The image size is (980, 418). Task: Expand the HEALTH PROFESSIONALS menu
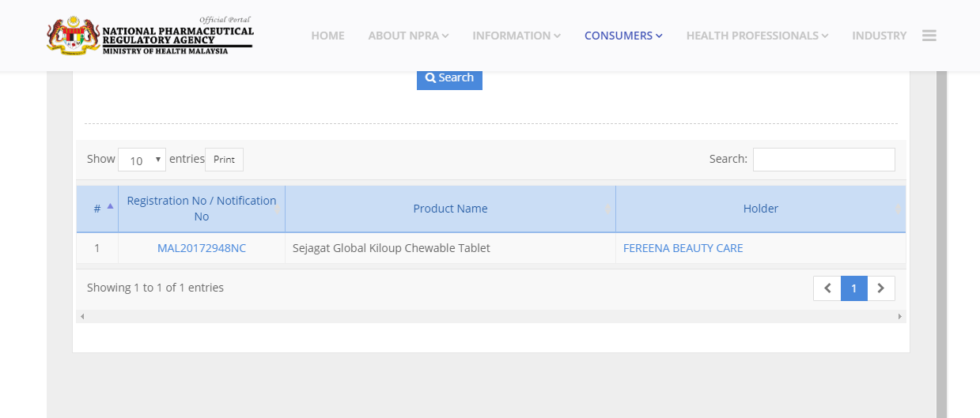757,36
